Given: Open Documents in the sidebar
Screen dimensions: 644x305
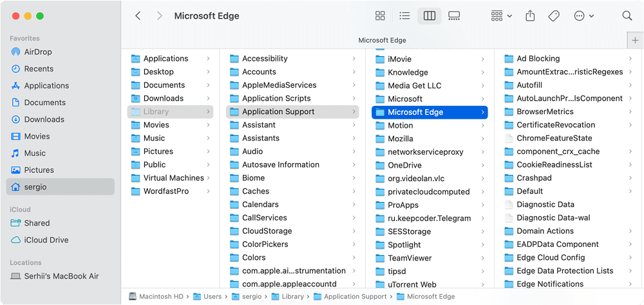Looking at the screenshot, I should [61, 103].
